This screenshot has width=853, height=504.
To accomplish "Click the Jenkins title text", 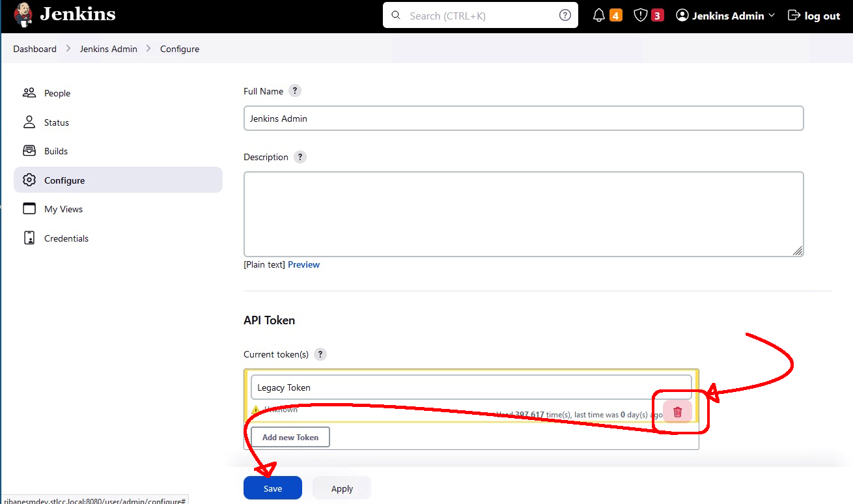I will [77, 14].
